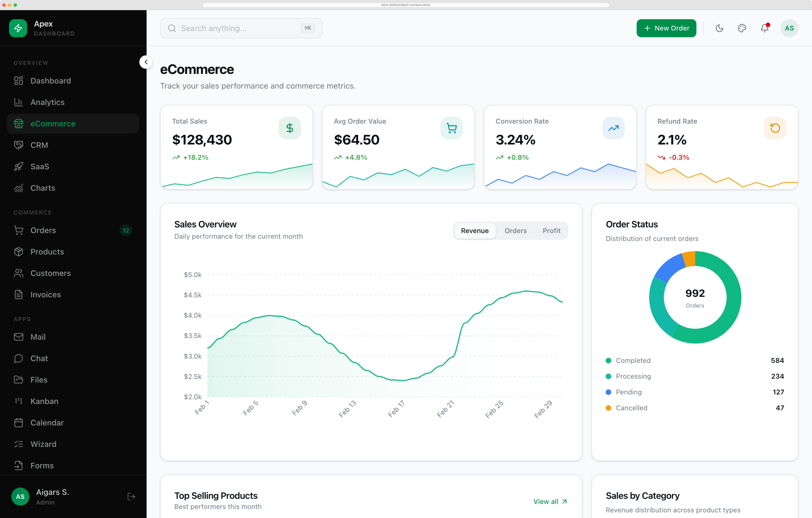Viewport: 812px width, 518px height.
Task: Select the eCommerce storefront item
Action: point(73,123)
